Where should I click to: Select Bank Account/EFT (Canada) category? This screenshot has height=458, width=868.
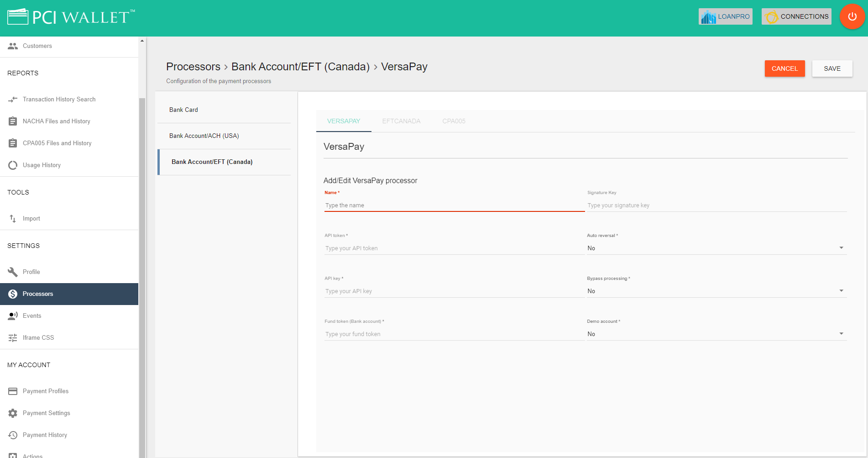(x=224, y=162)
